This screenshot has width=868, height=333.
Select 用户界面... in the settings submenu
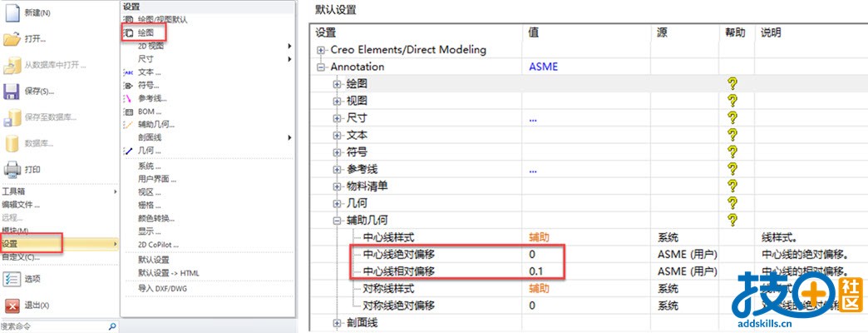pyautogui.click(x=157, y=179)
